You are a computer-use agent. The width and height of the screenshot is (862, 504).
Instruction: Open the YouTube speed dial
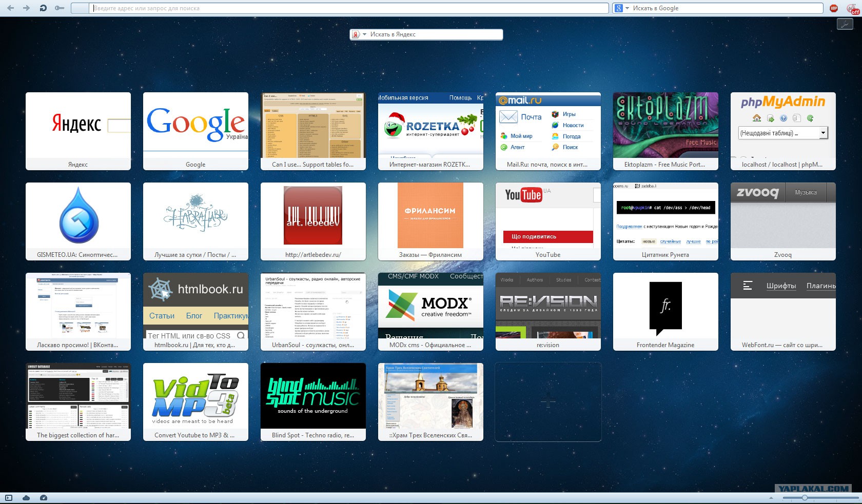click(x=548, y=221)
